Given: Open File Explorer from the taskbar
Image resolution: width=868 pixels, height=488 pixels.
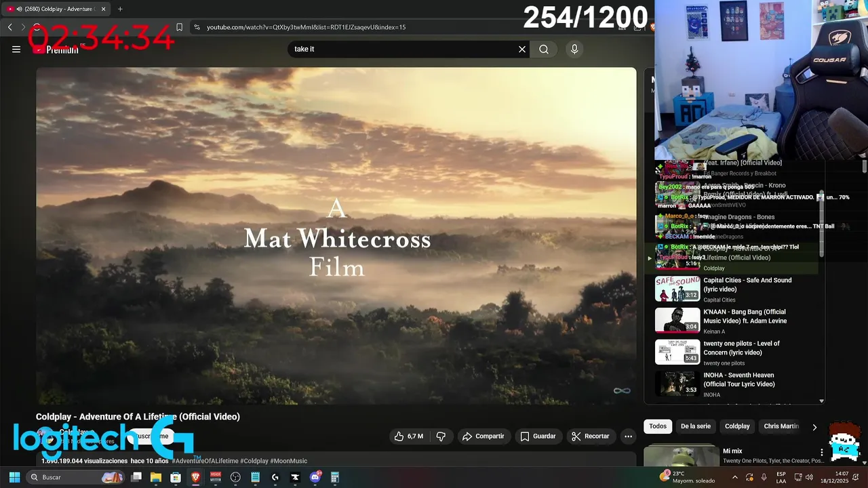Looking at the screenshot, I should [x=156, y=477].
